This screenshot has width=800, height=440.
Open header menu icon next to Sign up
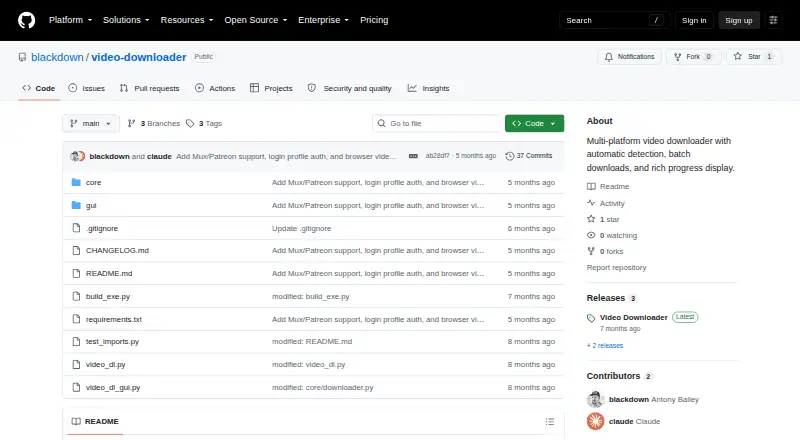pyautogui.click(x=773, y=20)
